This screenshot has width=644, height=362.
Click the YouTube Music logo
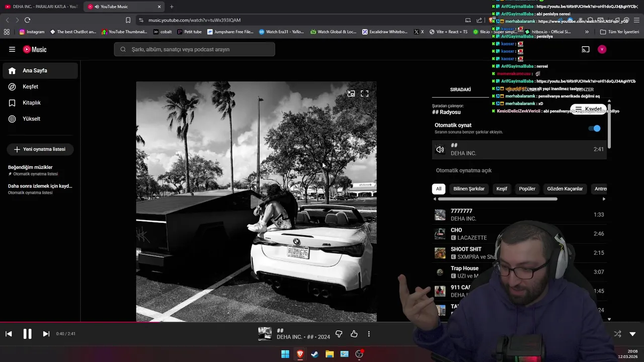[35, 49]
